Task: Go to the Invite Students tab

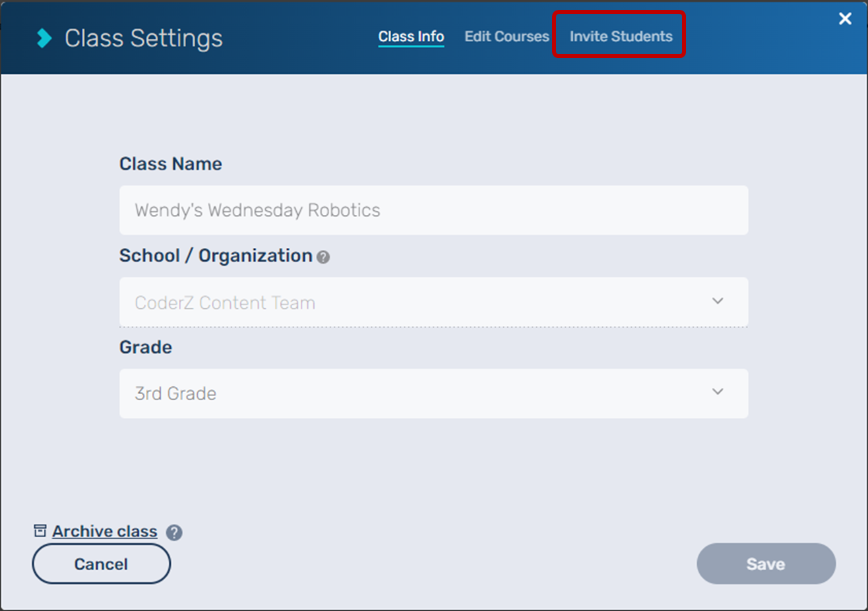Action: coord(621,37)
